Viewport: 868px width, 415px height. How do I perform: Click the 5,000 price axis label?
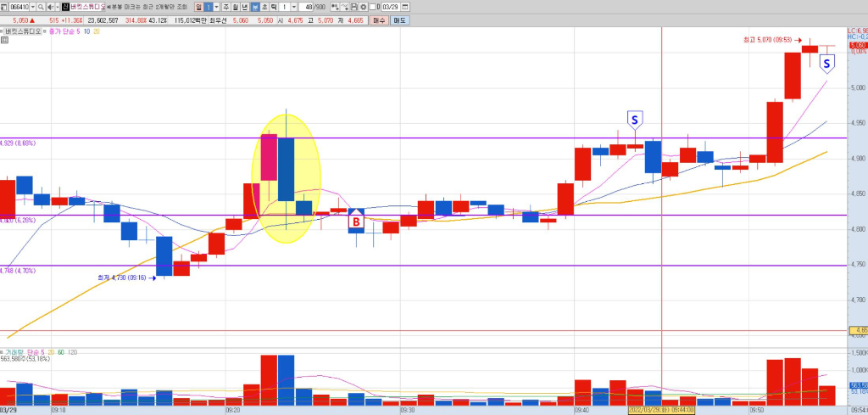[x=856, y=88]
